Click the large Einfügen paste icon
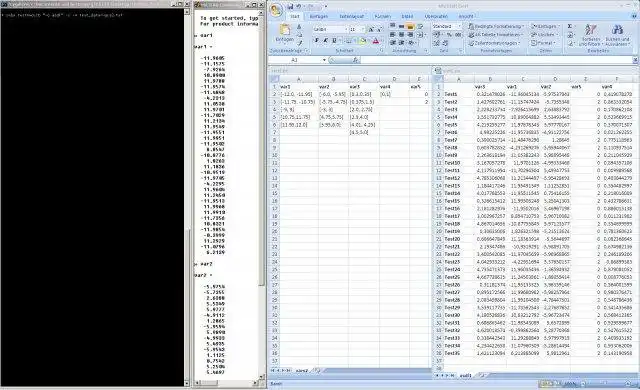 (x=285, y=30)
